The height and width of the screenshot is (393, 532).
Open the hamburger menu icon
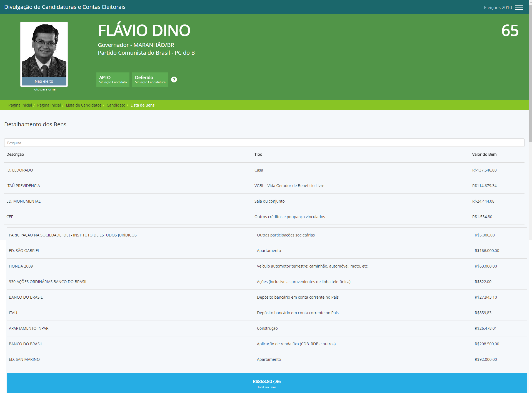tap(519, 7)
